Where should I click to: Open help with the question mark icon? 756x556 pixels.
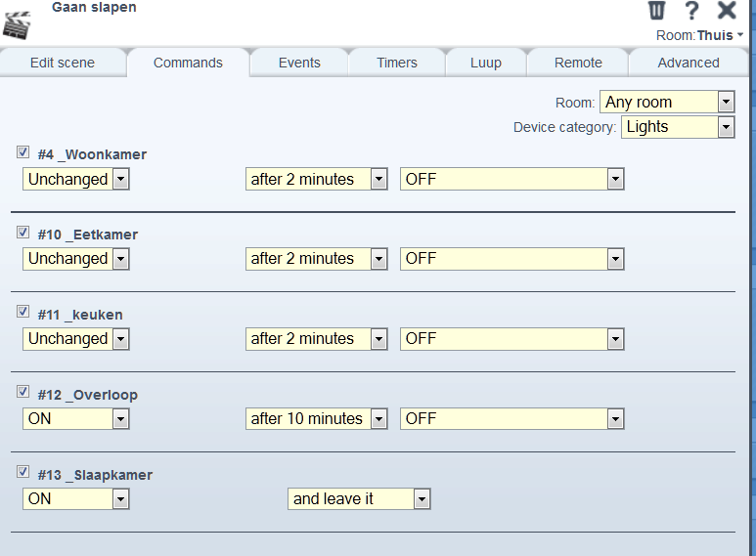[691, 11]
